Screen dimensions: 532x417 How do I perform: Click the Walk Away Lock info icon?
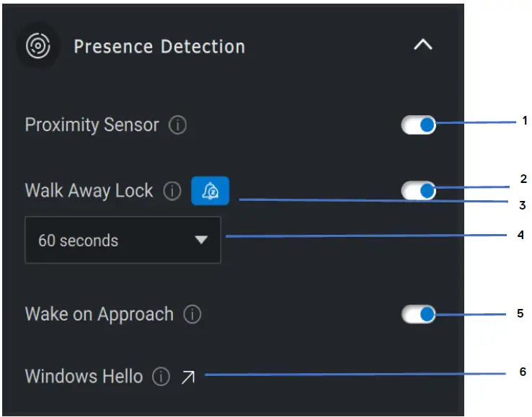172,192
